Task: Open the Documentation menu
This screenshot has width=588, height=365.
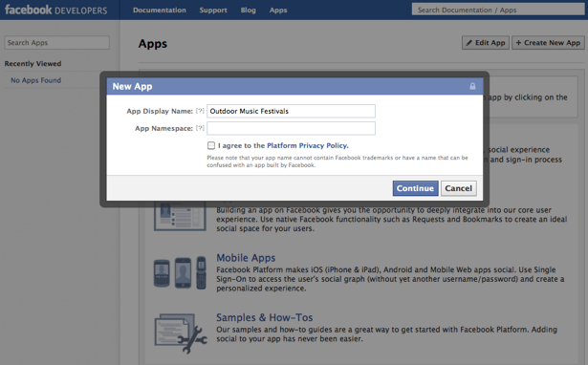Action: click(160, 11)
